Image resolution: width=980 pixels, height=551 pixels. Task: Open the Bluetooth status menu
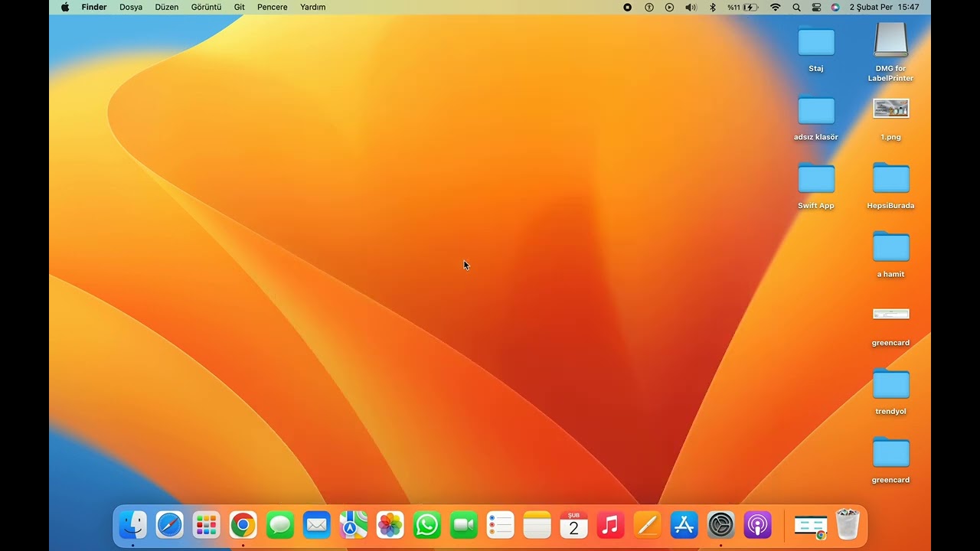tap(713, 7)
